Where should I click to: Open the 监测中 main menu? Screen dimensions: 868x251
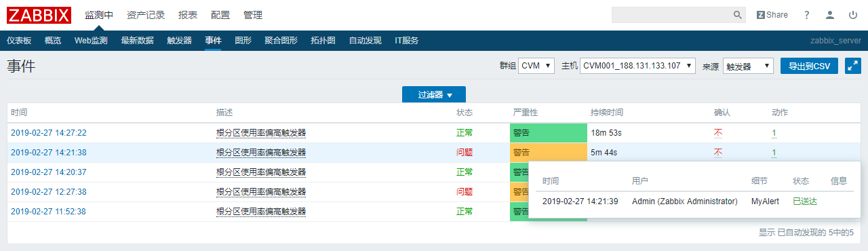[99, 15]
